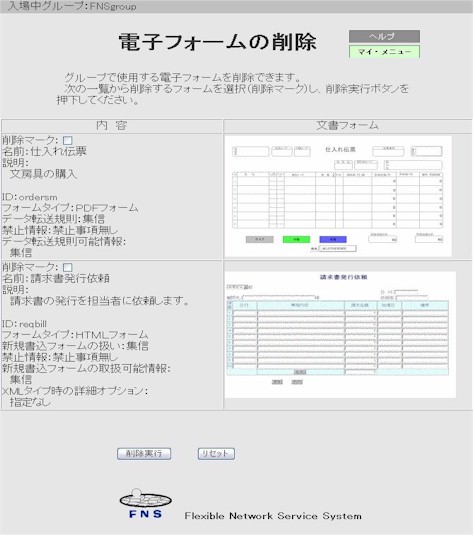
Task: Open the 仕入れ伝票 form thumbnail
Action: point(338,196)
